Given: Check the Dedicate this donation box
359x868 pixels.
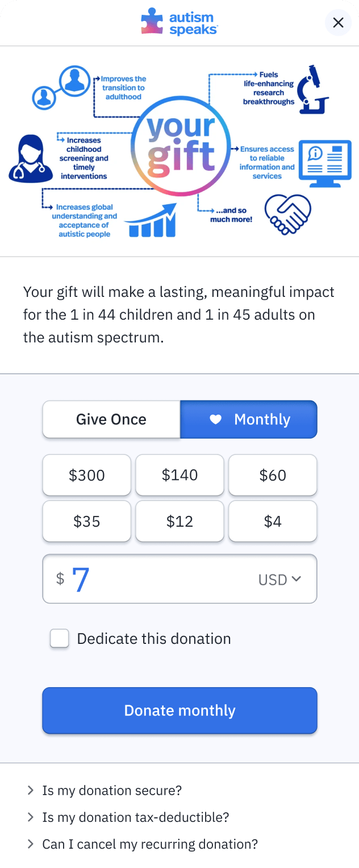Looking at the screenshot, I should click(x=60, y=639).
